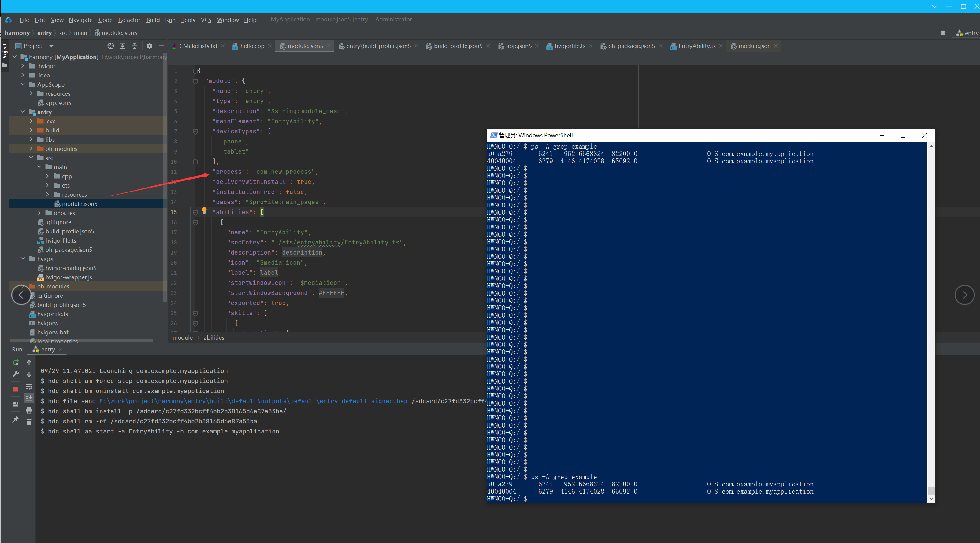Expand the .idea folder
Viewport: 980px width, 543px height.
pos(23,75)
